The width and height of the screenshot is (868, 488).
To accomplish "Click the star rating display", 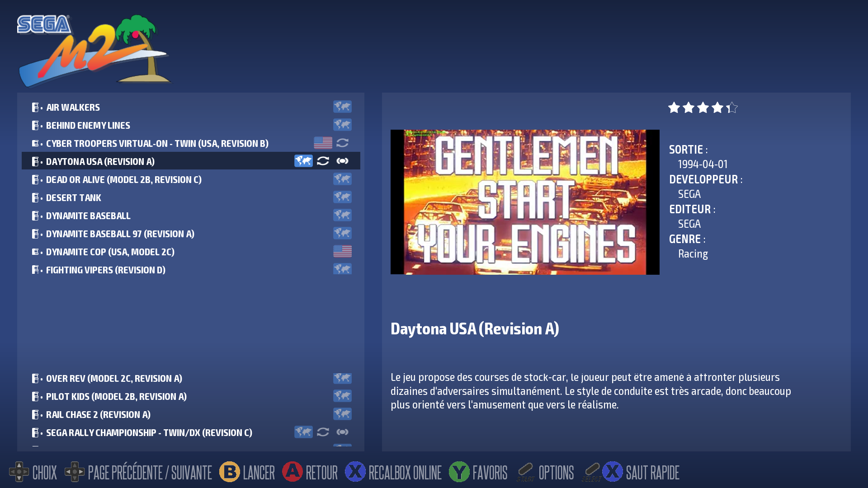I will (703, 108).
